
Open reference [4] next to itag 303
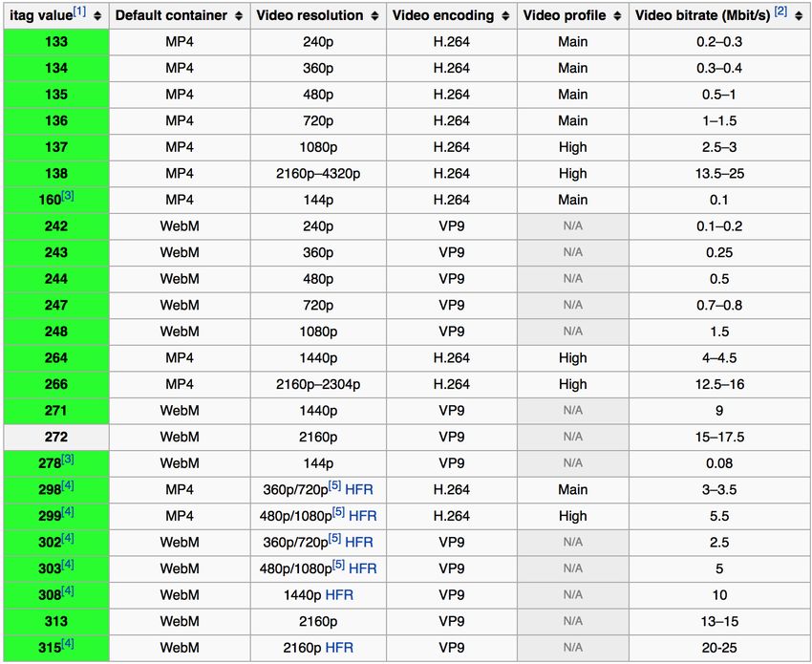pyautogui.click(x=68, y=565)
